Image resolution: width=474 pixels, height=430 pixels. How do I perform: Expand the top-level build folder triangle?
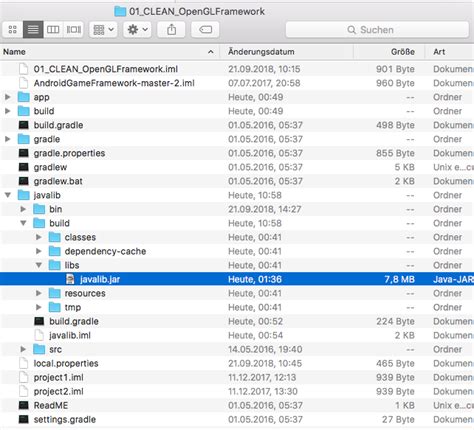pyautogui.click(x=8, y=111)
